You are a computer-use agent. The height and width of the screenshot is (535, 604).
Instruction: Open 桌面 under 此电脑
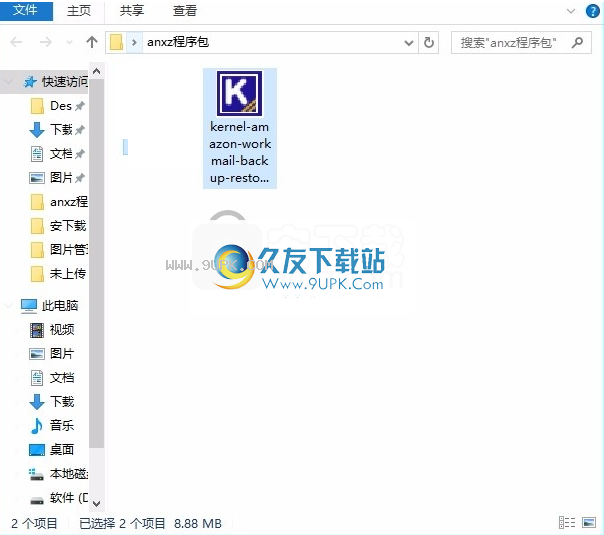pyautogui.click(x=62, y=449)
